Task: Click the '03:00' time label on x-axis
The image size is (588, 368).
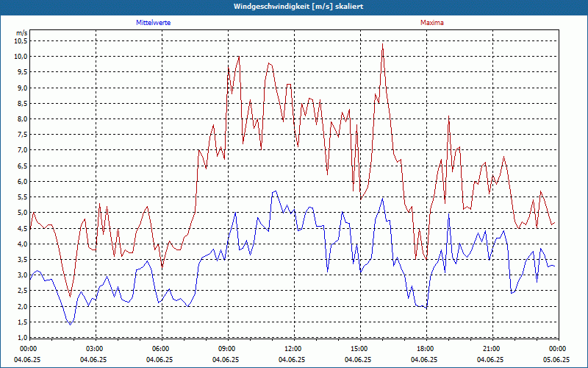Action: coord(94,349)
